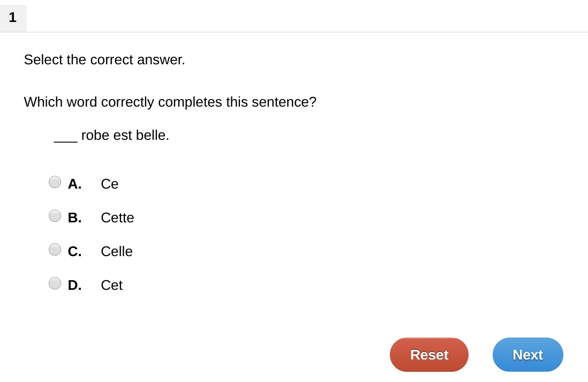The height and width of the screenshot is (382, 588).
Task: Click the answer text "Ce"
Action: point(109,184)
